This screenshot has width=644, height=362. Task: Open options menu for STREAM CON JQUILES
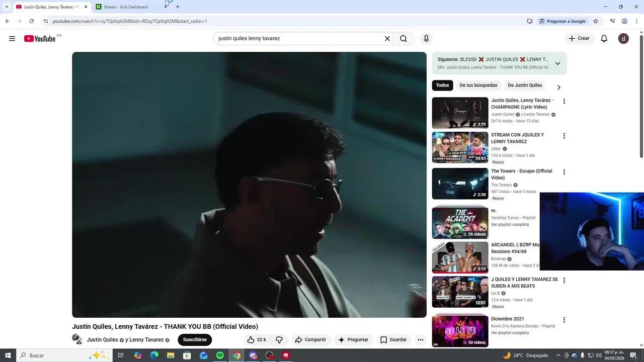[x=564, y=136]
